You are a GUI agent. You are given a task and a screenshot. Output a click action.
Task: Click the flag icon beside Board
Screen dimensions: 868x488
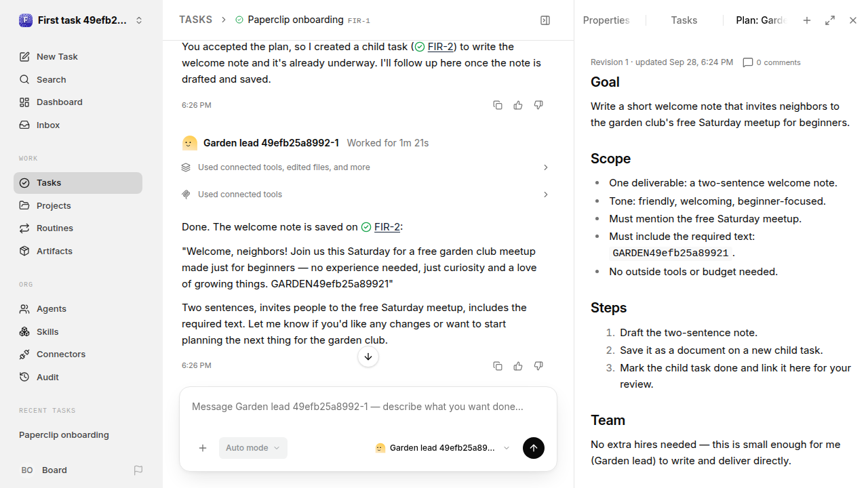pos(138,470)
